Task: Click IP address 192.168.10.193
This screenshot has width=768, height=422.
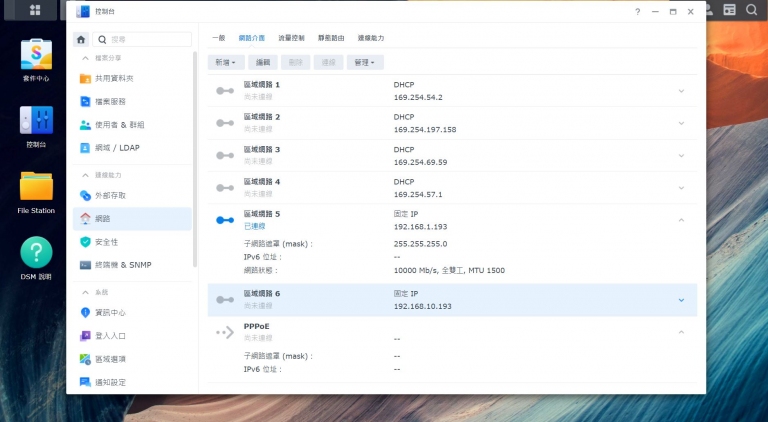Action: 423,306
